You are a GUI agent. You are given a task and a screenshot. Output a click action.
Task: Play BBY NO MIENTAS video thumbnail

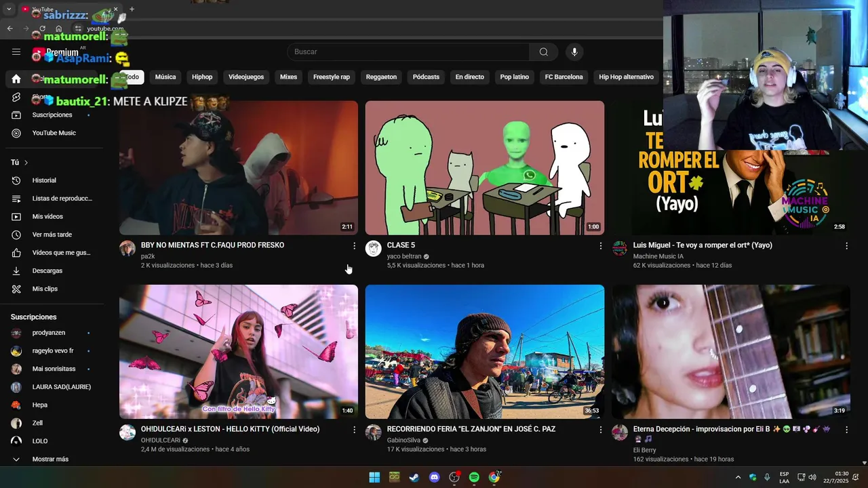click(x=239, y=168)
